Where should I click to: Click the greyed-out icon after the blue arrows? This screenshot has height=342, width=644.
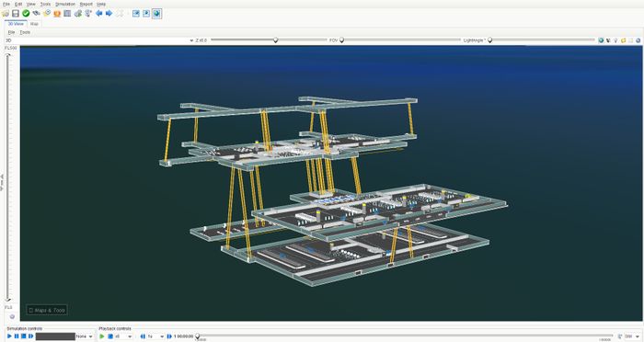coord(120,14)
